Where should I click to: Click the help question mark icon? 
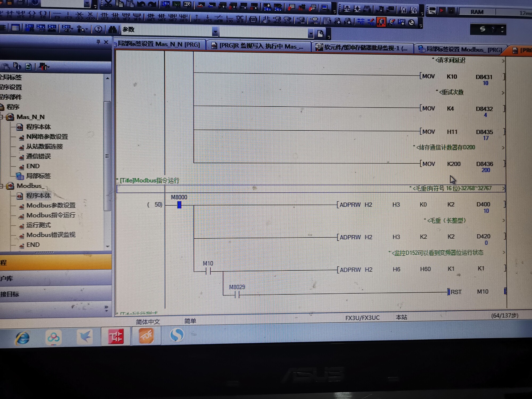pos(98,29)
